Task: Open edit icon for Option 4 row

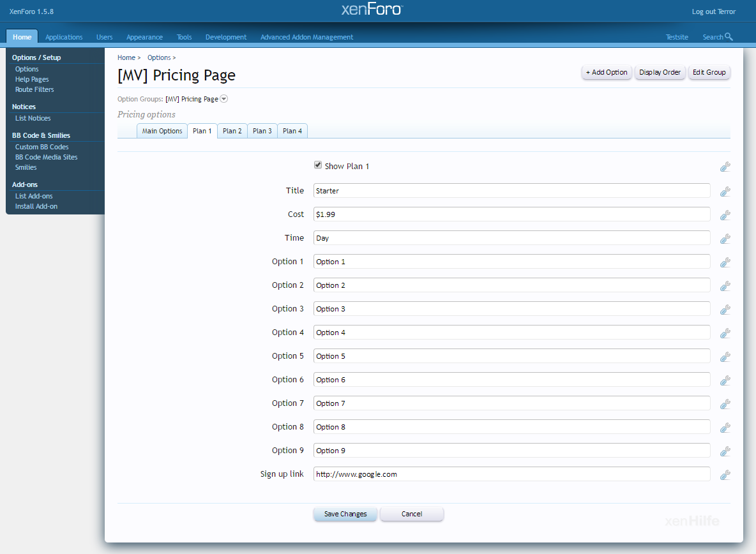Action: pyautogui.click(x=725, y=333)
